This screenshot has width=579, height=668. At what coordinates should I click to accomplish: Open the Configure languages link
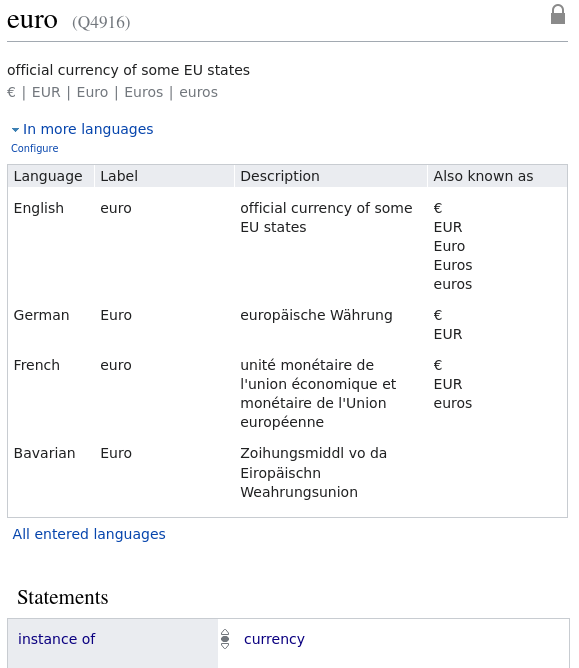(35, 148)
